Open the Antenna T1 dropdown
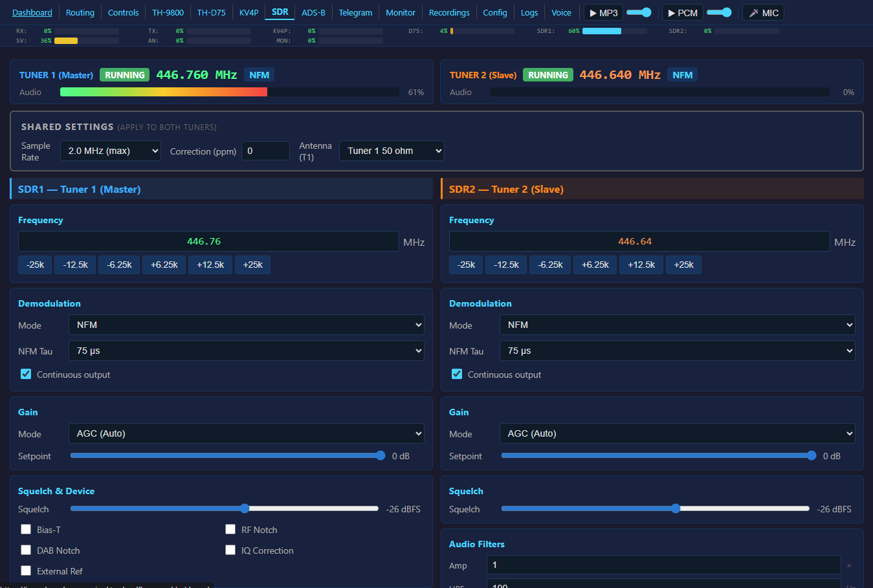This screenshot has width=873, height=588. pos(392,151)
